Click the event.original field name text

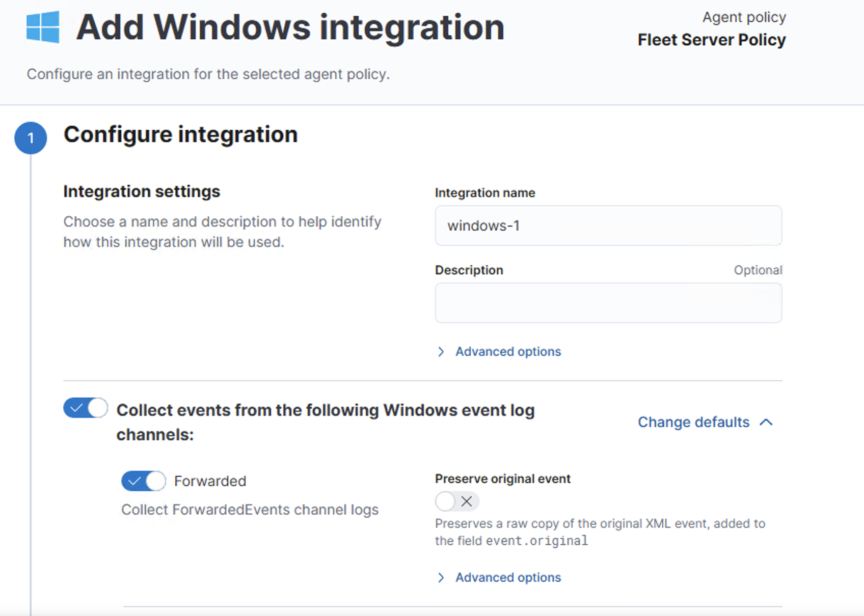click(537, 541)
